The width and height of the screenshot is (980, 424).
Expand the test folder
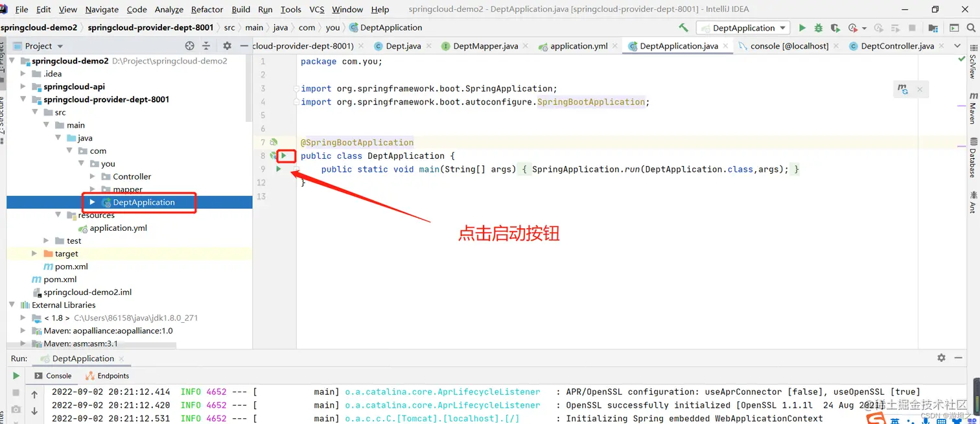click(x=46, y=241)
